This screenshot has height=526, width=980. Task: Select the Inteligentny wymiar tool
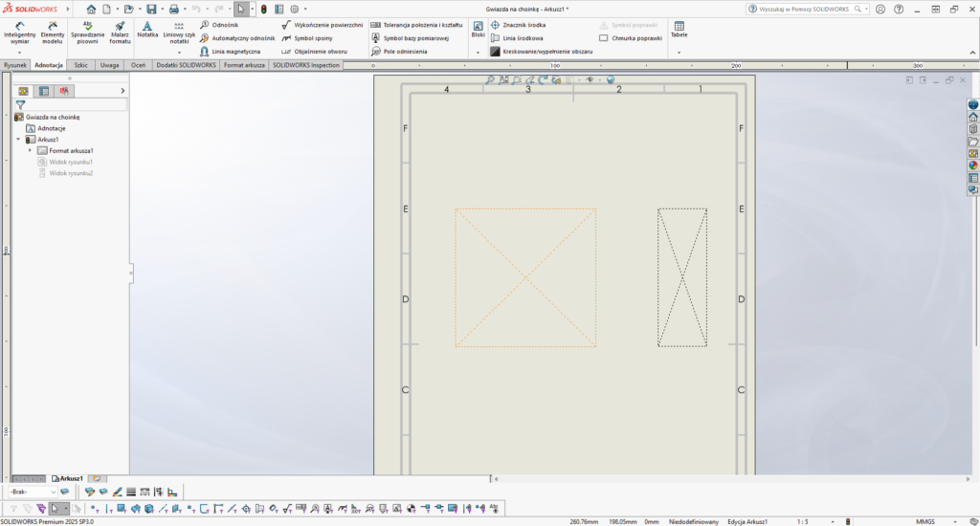19,32
